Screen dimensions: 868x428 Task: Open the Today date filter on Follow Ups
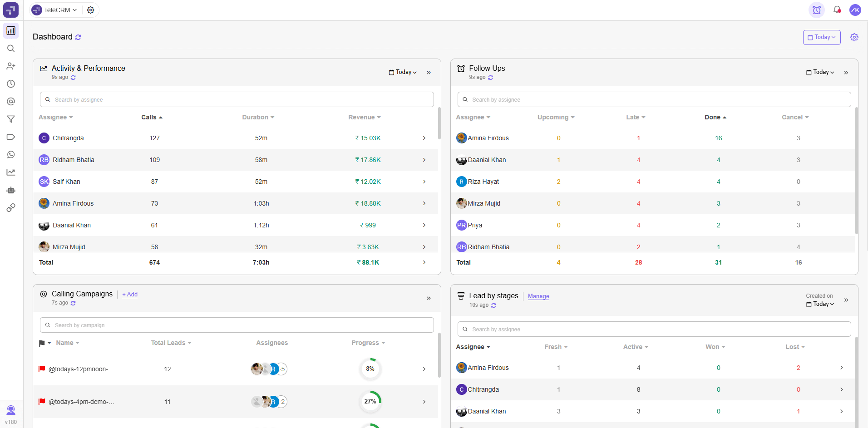[x=820, y=72]
